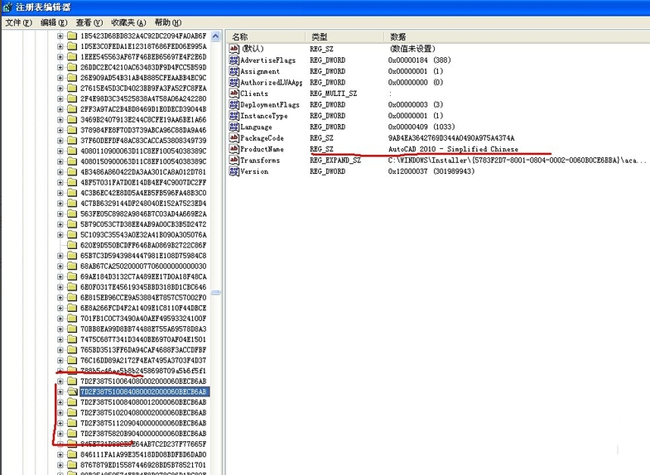Select the Transforms value name
Image resolution: width=650 pixels, height=475 pixels.
click(x=260, y=160)
